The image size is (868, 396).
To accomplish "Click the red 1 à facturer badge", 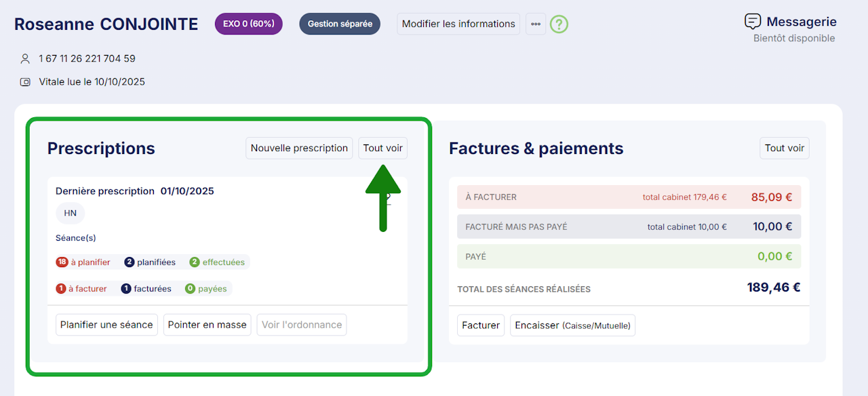I will (x=81, y=289).
